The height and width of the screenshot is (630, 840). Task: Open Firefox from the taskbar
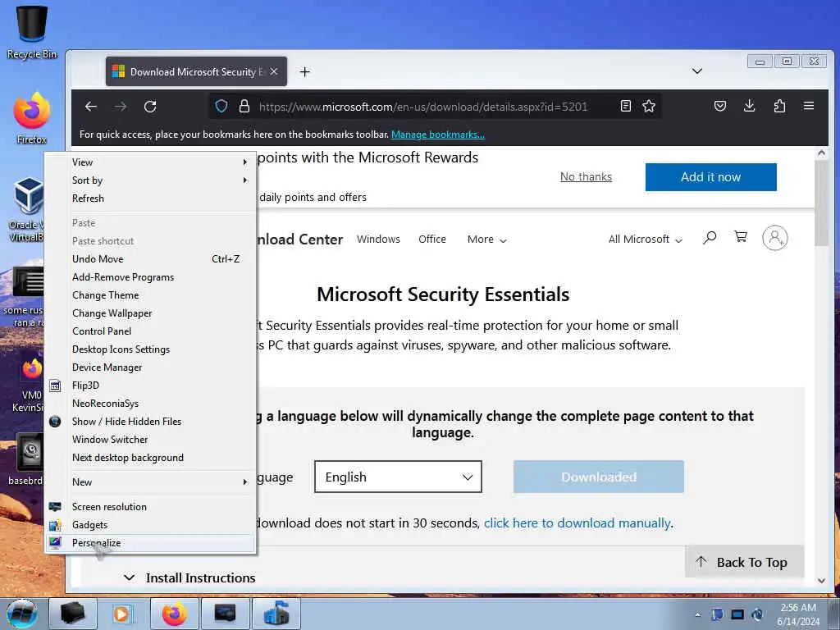click(x=175, y=614)
